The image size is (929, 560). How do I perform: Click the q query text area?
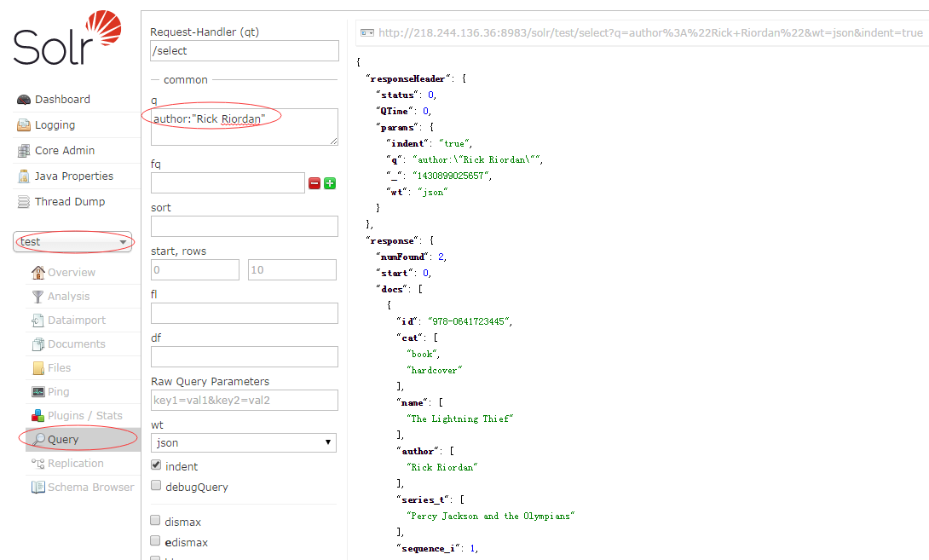click(x=244, y=126)
